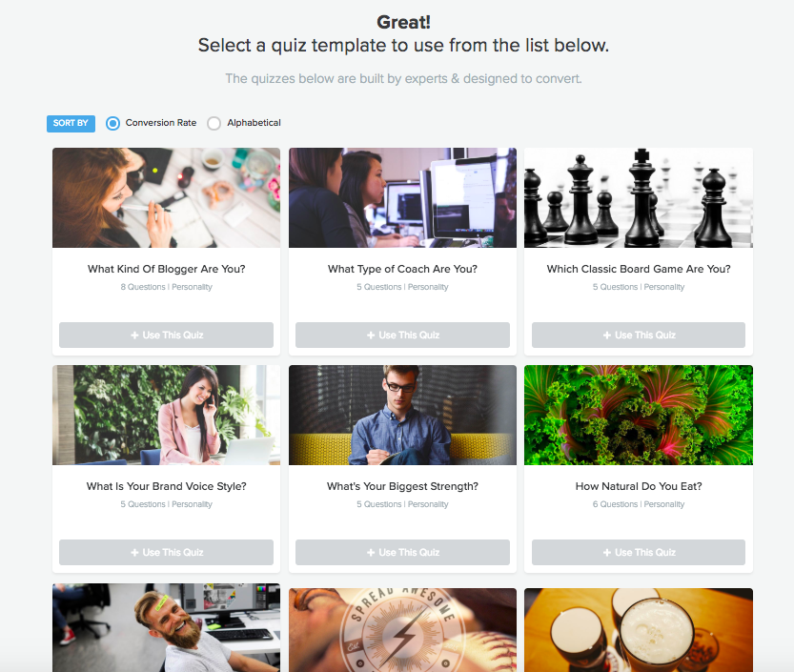This screenshot has width=794, height=672.
Task: Open the blogger woman thumbnail image
Action: [166, 197]
